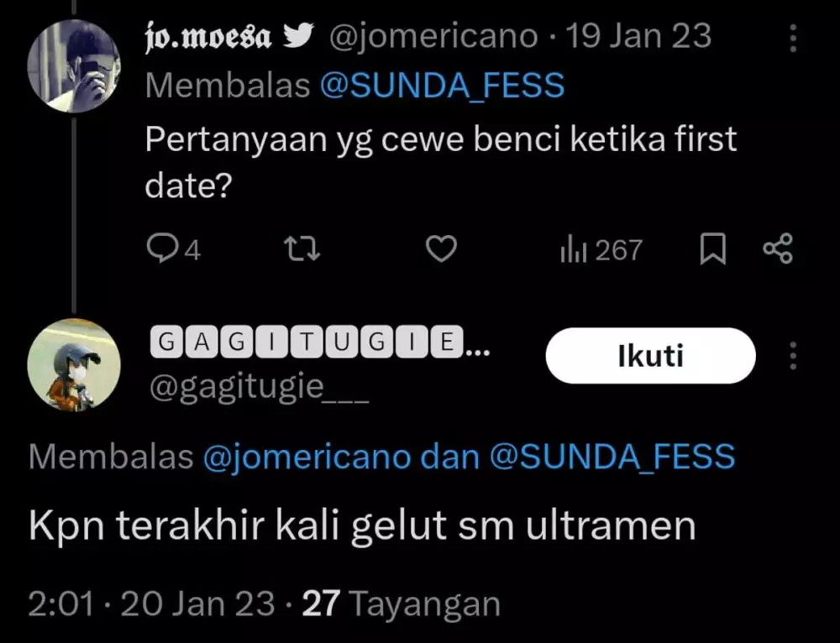Open the share icon on jo.moesa's tweet

click(x=778, y=248)
